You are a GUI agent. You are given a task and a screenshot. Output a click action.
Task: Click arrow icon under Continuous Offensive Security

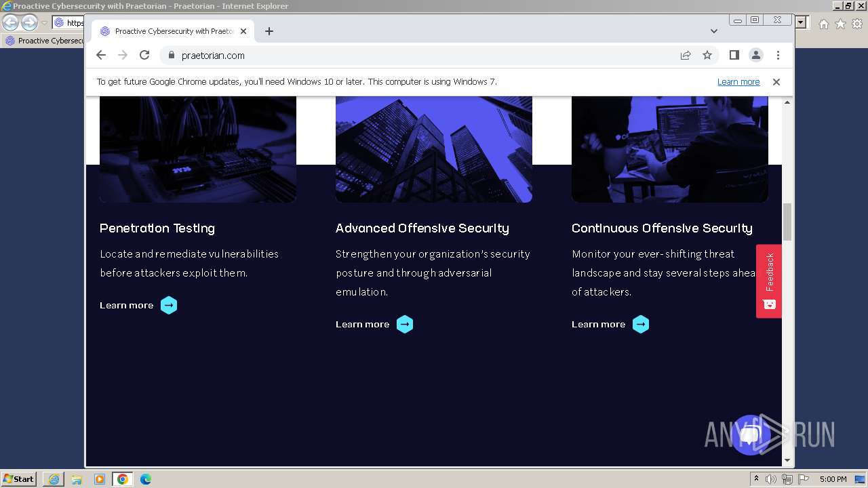coord(641,325)
